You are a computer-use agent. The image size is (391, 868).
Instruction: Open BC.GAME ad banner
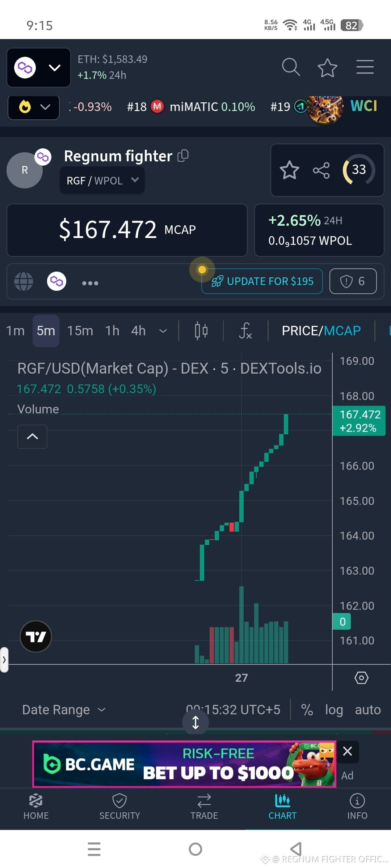pos(184,764)
